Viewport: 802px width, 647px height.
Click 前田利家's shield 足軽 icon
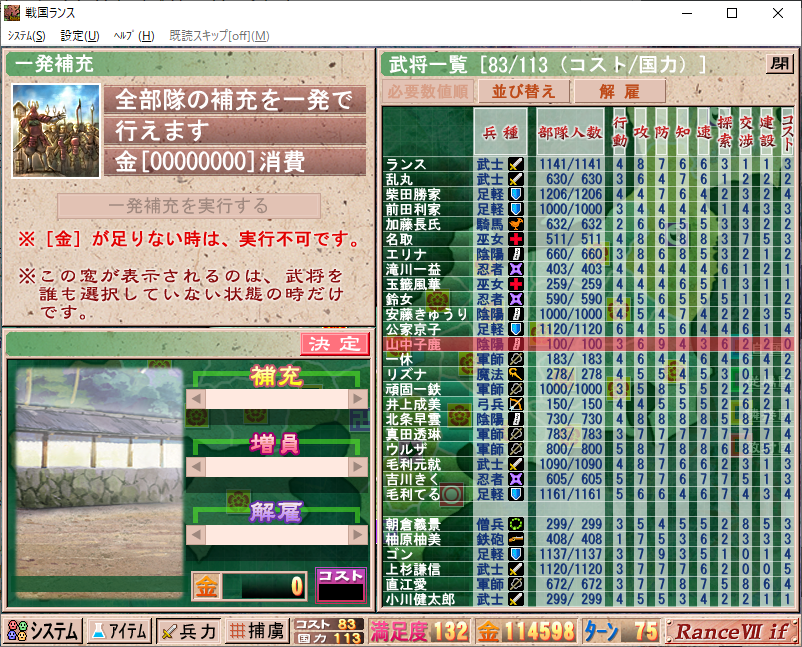516,209
